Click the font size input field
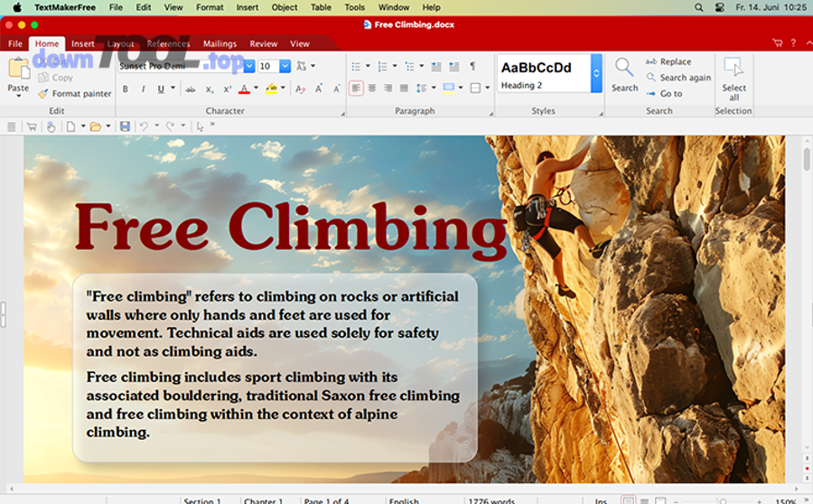This screenshot has width=813, height=504. point(268,66)
